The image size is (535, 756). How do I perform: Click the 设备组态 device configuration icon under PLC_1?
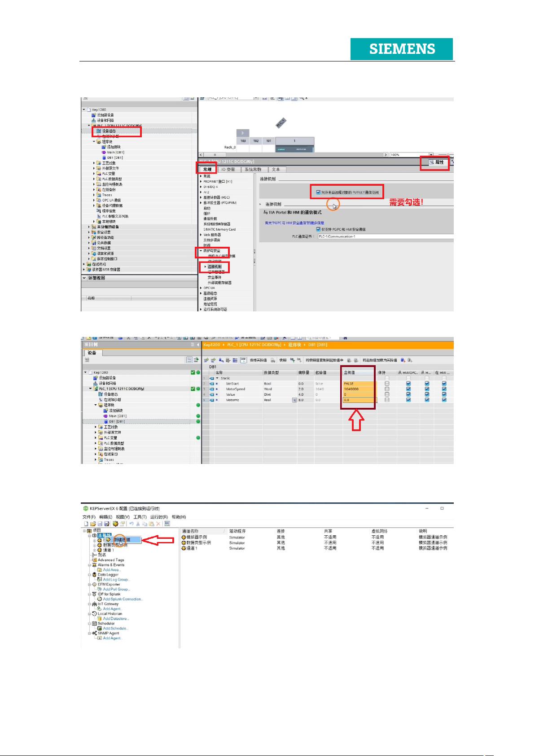[99, 131]
